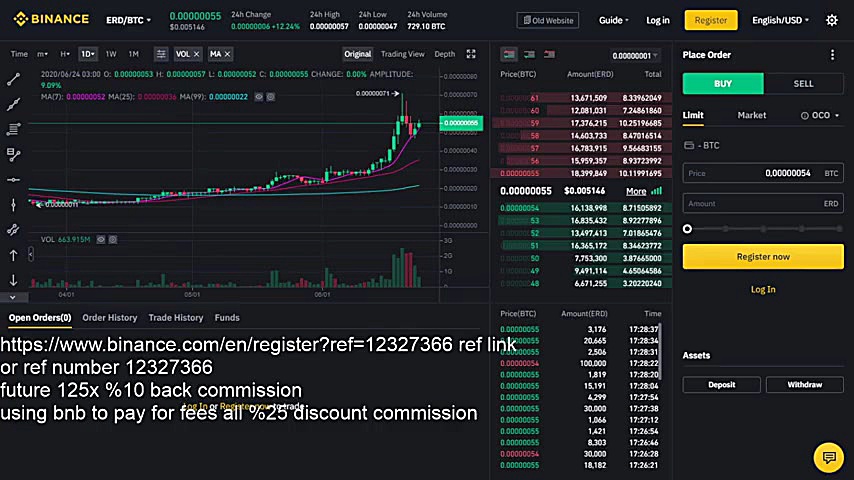854x480 pixels.
Task: Click the Register now button
Action: [763, 257]
